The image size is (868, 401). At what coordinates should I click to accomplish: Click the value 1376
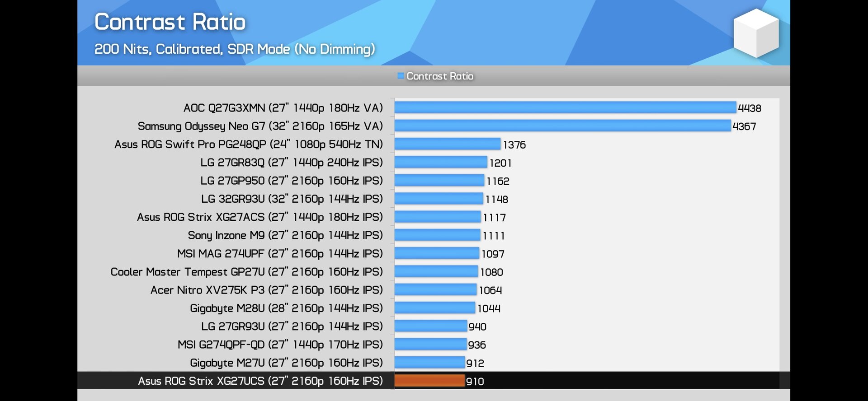(x=514, y=145)
